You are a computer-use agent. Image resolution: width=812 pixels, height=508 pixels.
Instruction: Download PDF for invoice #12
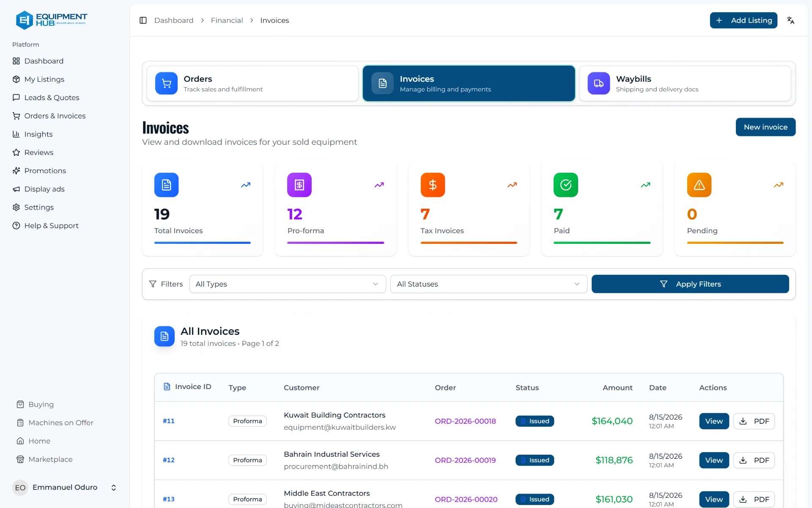point(754,460)
